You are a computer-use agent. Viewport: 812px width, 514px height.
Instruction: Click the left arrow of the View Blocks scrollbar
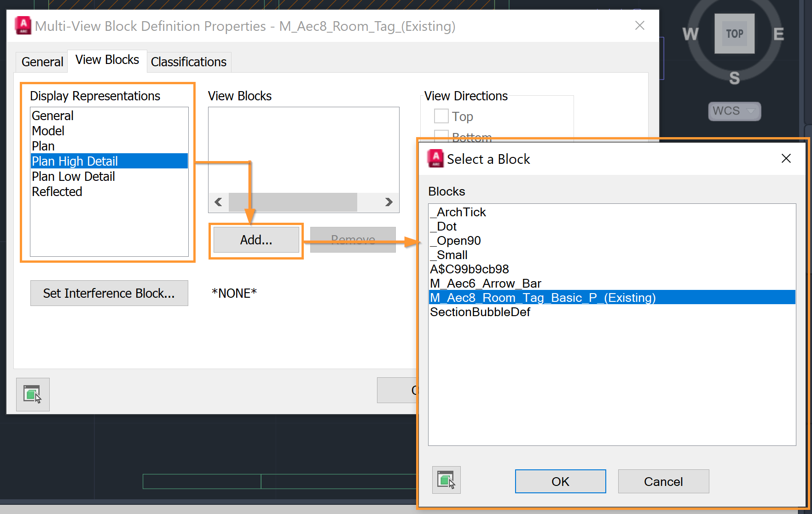click(x=218, y=202)
